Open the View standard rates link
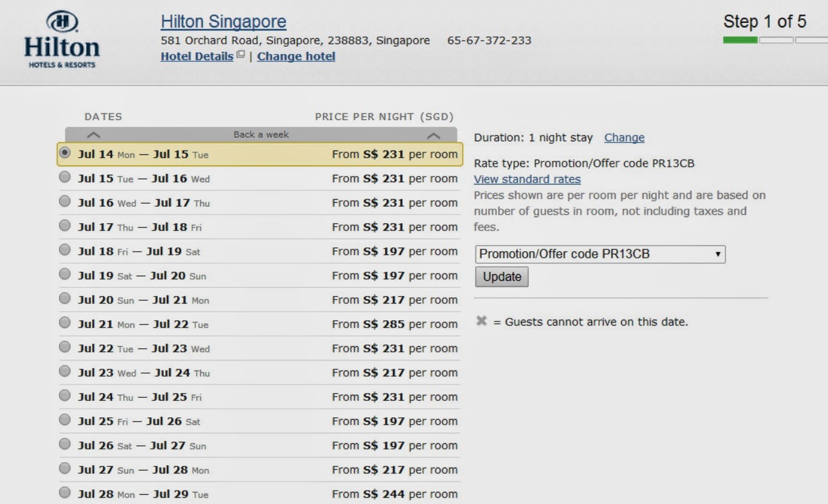828x504 pixels. click(x=527, y=180)
